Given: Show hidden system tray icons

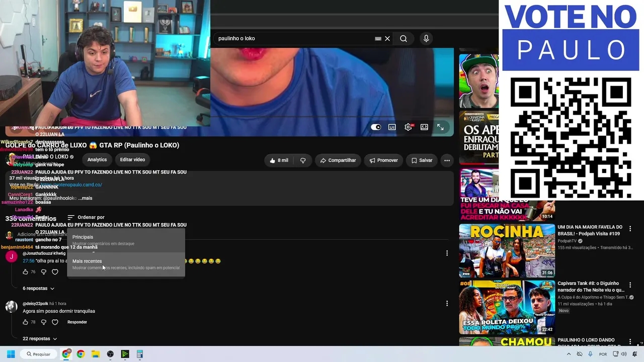Looking at the screenshot, I should click(569, 354).
